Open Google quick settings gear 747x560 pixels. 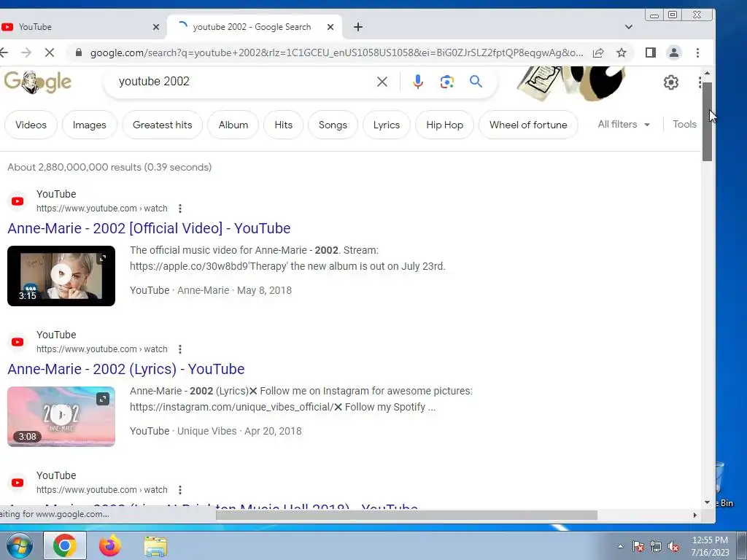671,82
